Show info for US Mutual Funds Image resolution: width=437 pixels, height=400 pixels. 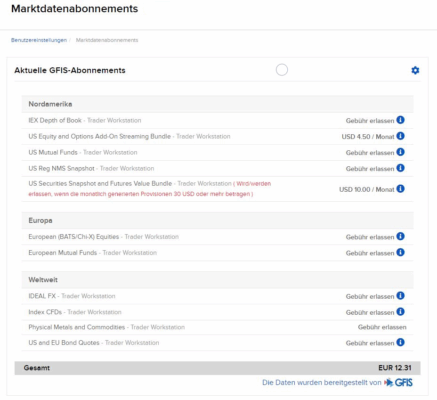click(400, 152)
